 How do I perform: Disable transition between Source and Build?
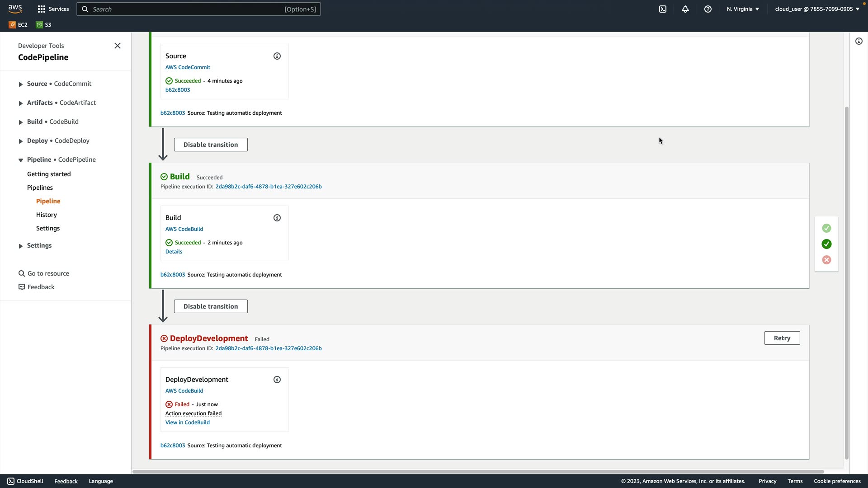[211, 145]
